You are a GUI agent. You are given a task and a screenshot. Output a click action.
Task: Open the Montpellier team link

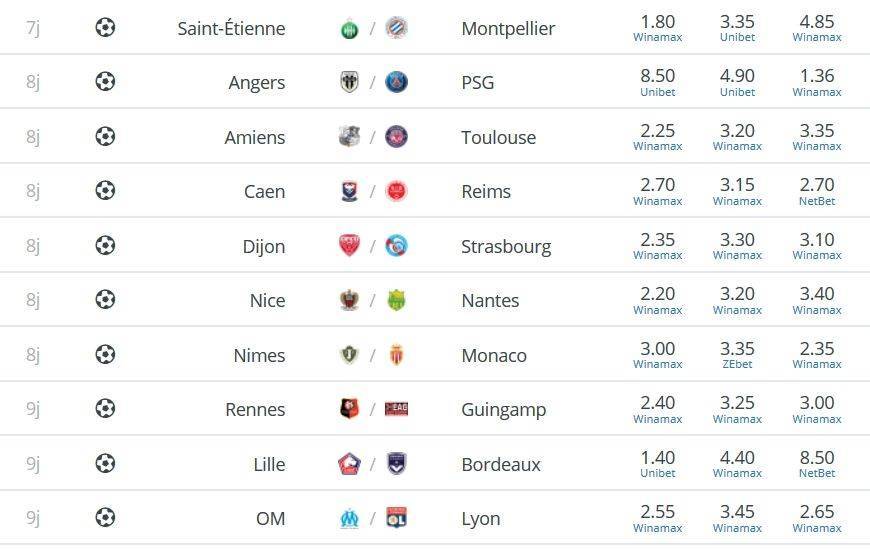pyautogui.click(x=508, y=29)
